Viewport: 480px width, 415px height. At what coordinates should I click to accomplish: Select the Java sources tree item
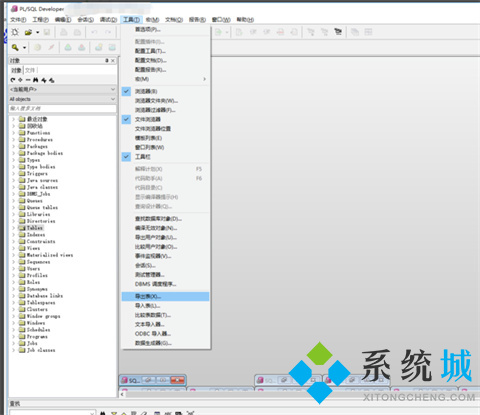42,180
